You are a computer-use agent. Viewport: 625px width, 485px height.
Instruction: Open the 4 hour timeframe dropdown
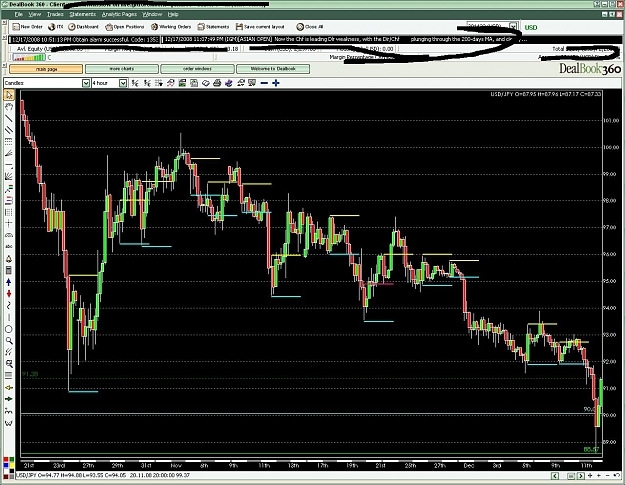pyautogui.click(x=123, y=83)
